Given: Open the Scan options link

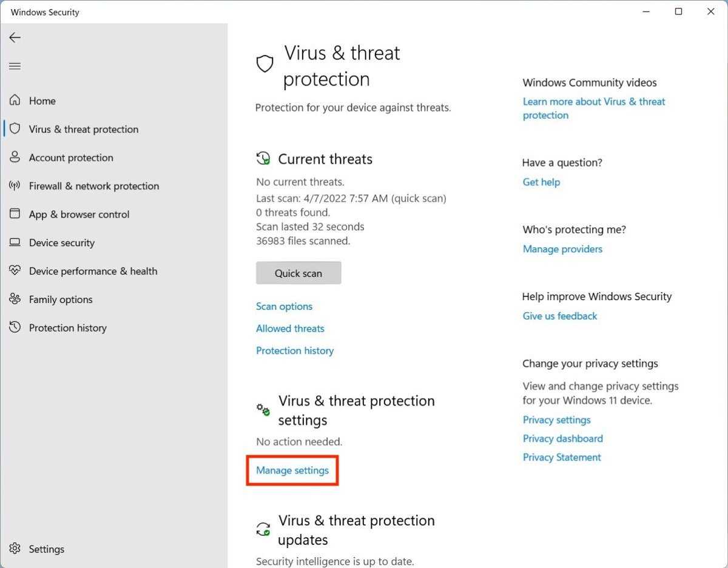Looking at the screenshot, I should 284,307.
